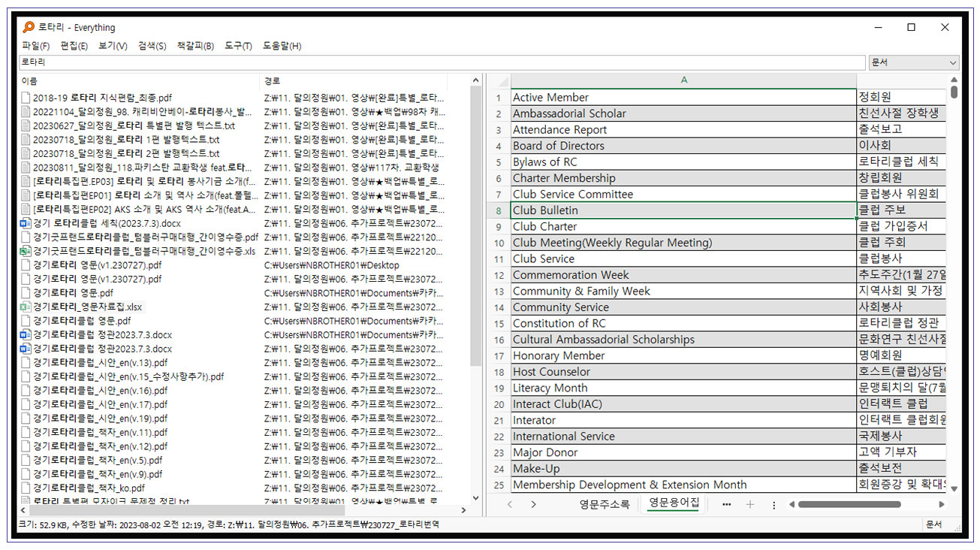Go to previous sheet with left chevron
This screenshot has height=550, width=980.
coord(510,504)
